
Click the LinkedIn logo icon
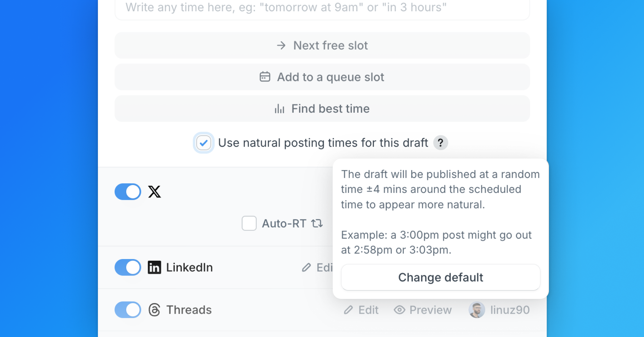tap(154, 267)
